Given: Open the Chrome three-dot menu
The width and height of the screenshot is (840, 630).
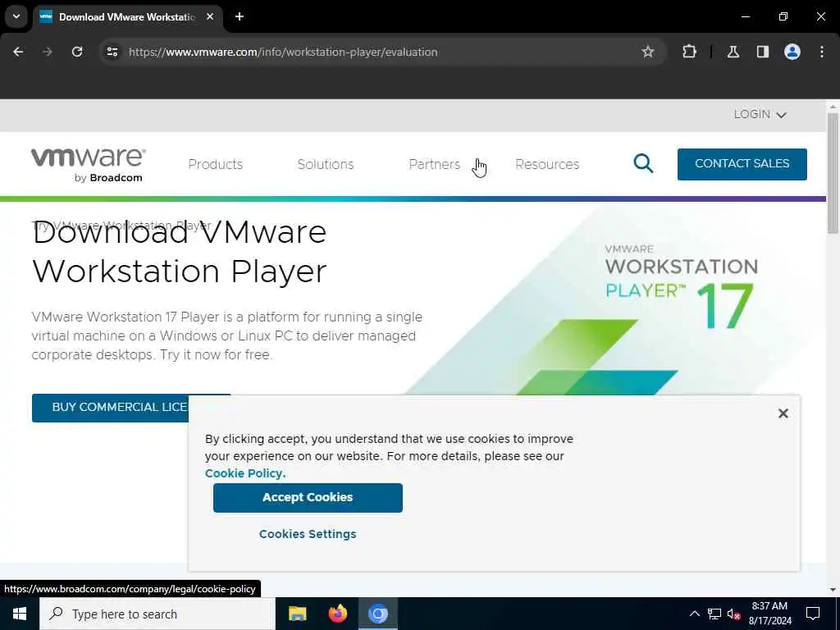Looking at the screenshot, I should [x=822, y=52].
